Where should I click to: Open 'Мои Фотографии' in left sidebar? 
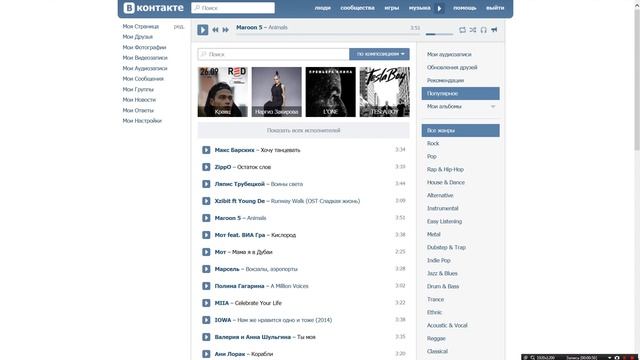click(x=144, y=47)
